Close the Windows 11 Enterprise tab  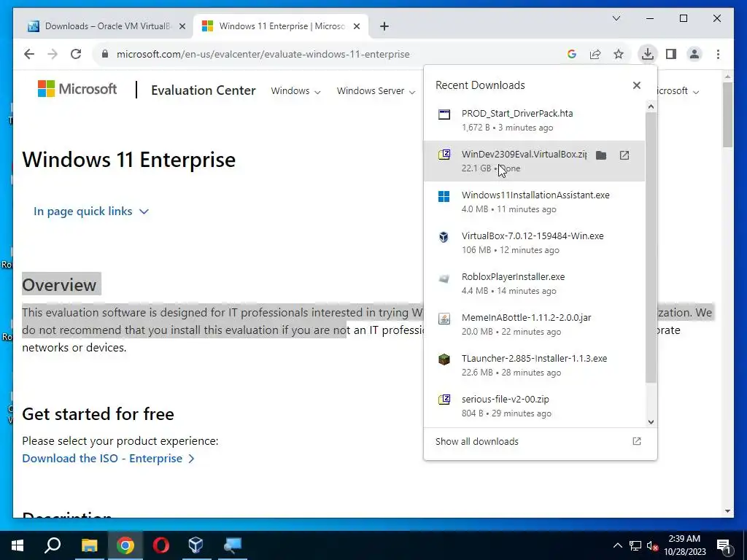click(x=356, y=27)
